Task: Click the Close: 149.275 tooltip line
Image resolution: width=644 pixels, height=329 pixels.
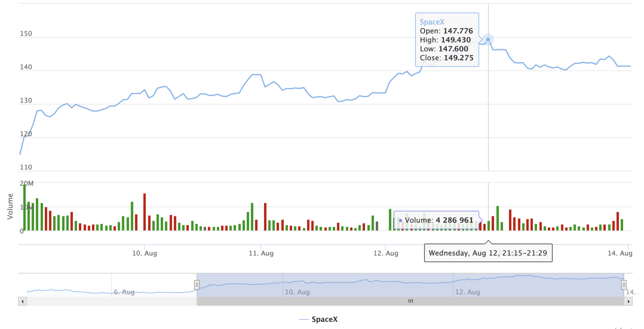Action: click(x=447, y=58)
